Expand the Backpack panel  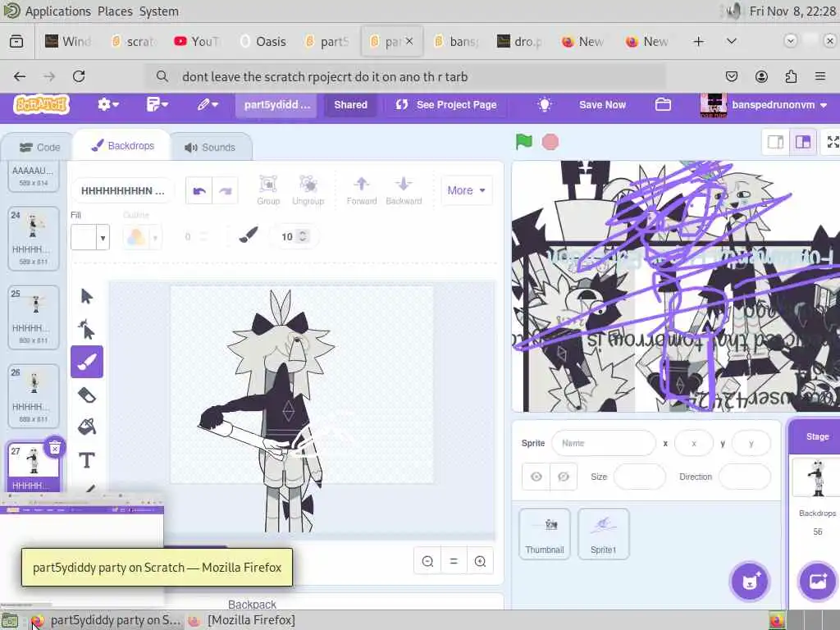(x=252, y=604)
